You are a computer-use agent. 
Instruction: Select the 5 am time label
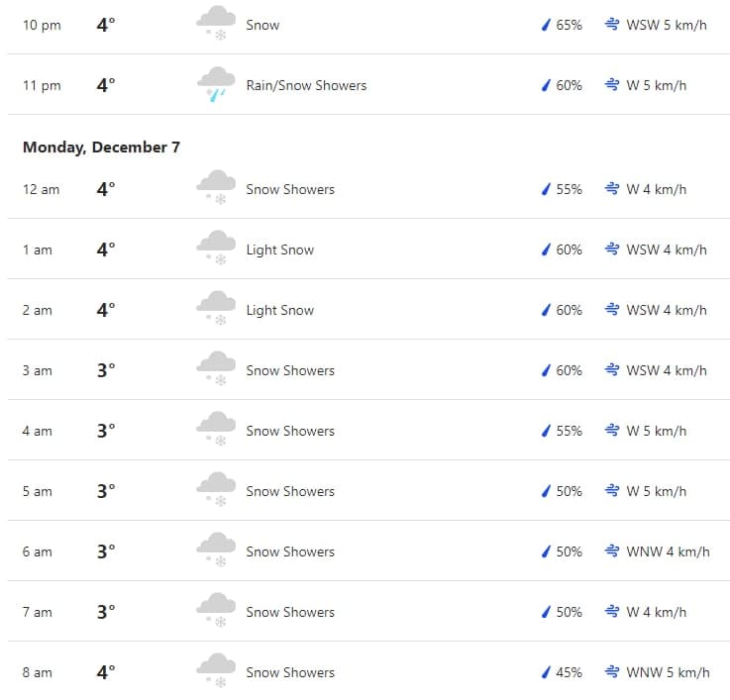click(x=38, y=491)
